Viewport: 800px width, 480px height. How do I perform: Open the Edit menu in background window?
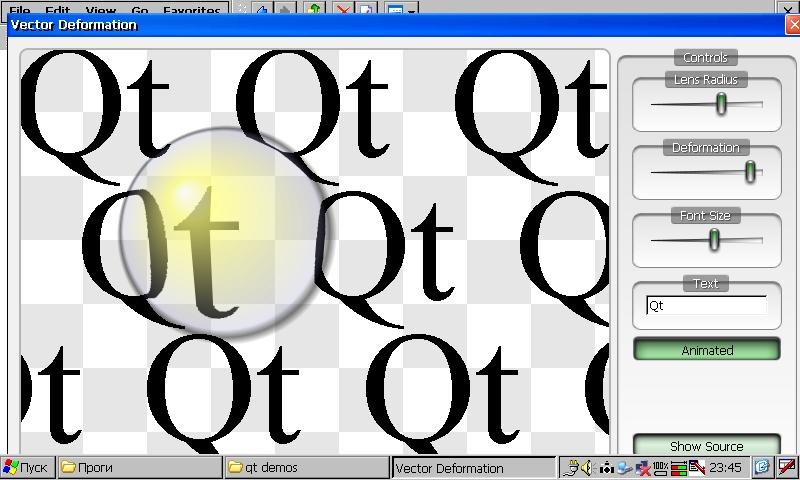[x=57, y=10]
